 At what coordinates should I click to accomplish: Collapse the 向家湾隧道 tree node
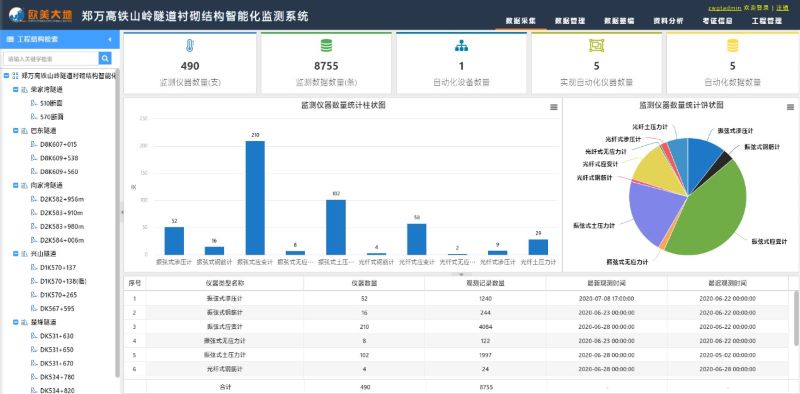pyautogui.click(x=15, y=185)
